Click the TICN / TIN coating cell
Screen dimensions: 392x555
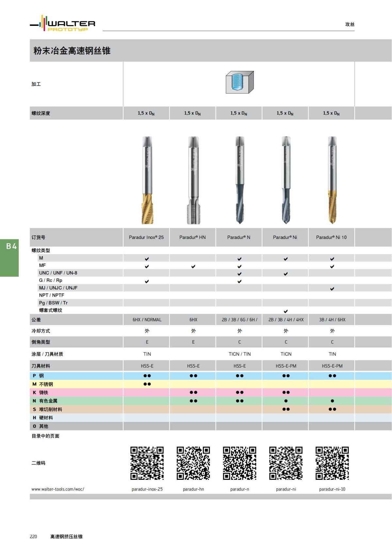coord(240,354)
